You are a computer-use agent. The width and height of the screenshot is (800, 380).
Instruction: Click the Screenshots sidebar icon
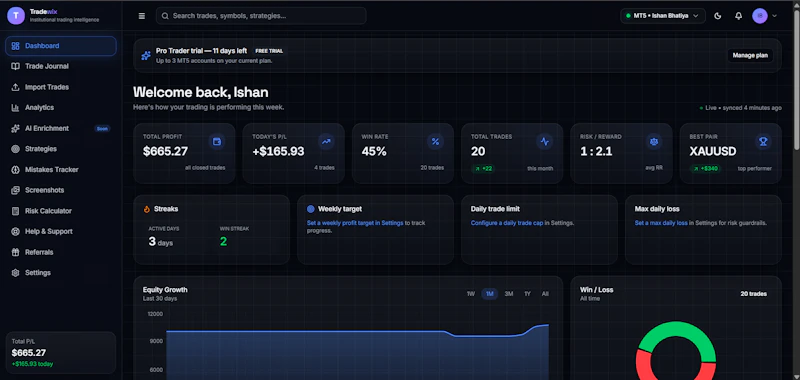[x=15, y=190]
